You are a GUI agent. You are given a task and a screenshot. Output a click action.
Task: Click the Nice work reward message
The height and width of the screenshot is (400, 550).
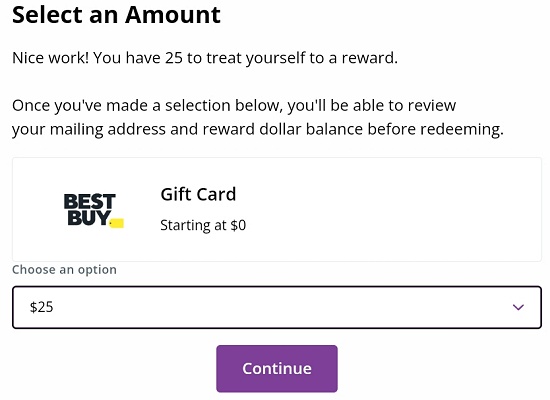coord(205,58)
